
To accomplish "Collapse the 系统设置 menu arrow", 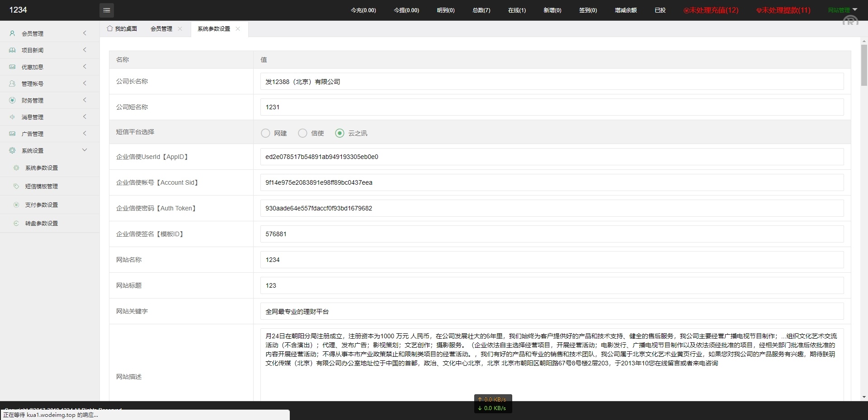I will click(85, 150).
